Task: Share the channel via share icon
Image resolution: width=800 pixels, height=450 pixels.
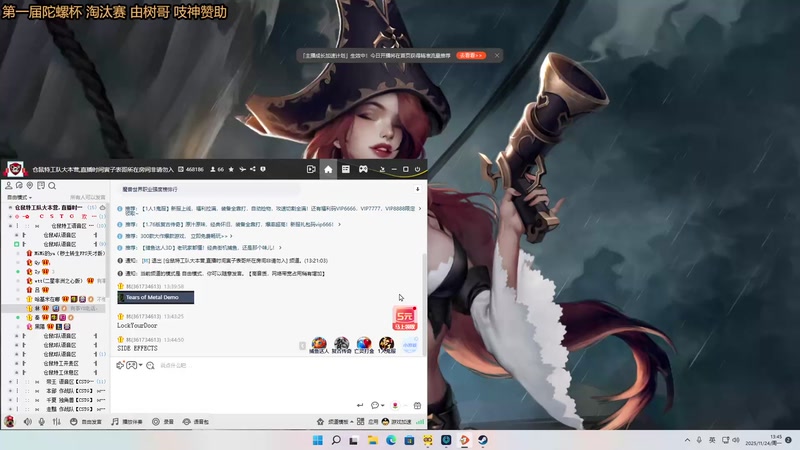Action: pos(253,169)
